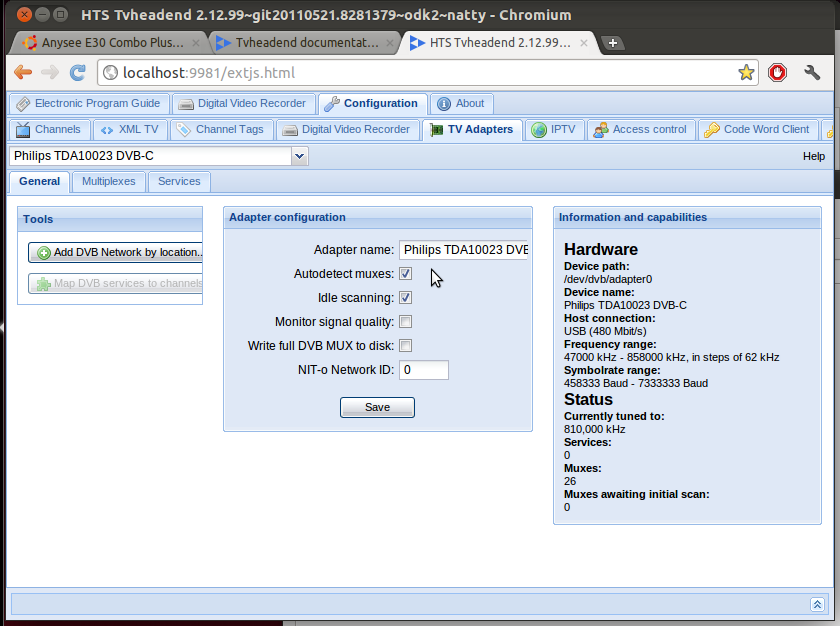Toggle the Autodetect muxes checkbox
840x626 pixels.
[406, 274]
